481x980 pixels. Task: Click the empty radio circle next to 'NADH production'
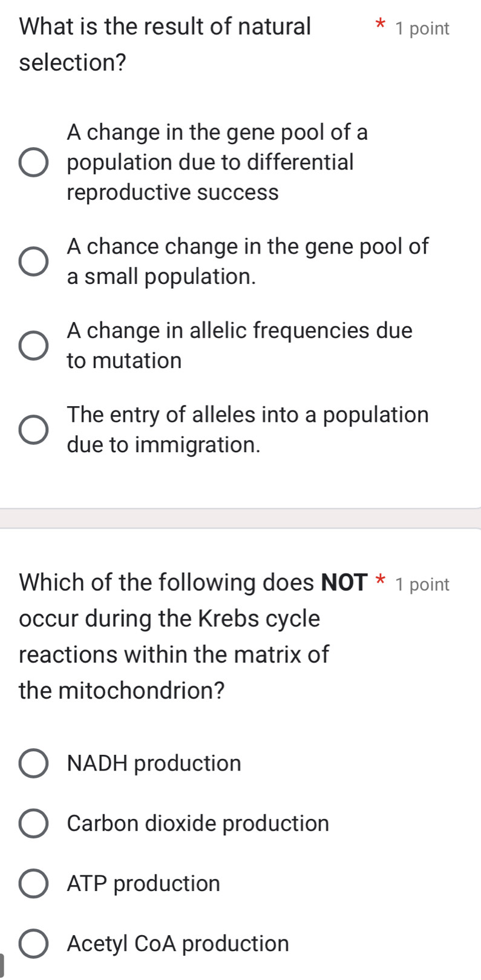[x=33, y=764]
